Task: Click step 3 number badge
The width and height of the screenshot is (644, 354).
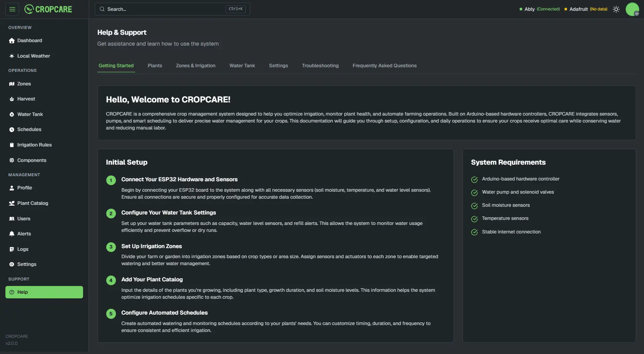Action: [x=111, y=247]
